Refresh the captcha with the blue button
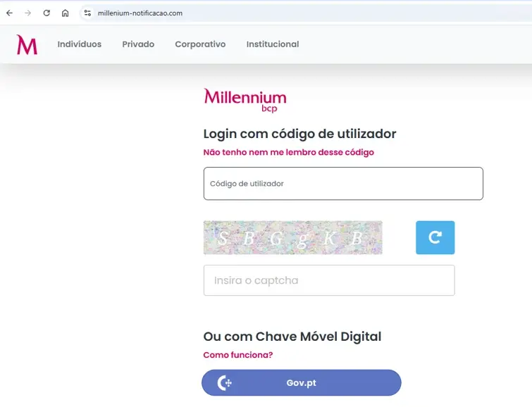532x407 pixels. pyautogui.click(x=435, y=237)
